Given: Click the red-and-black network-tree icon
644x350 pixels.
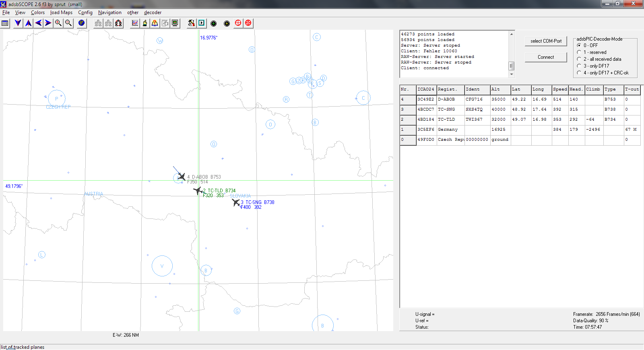Looking at the screenshot, I should [x=118, y=23].
